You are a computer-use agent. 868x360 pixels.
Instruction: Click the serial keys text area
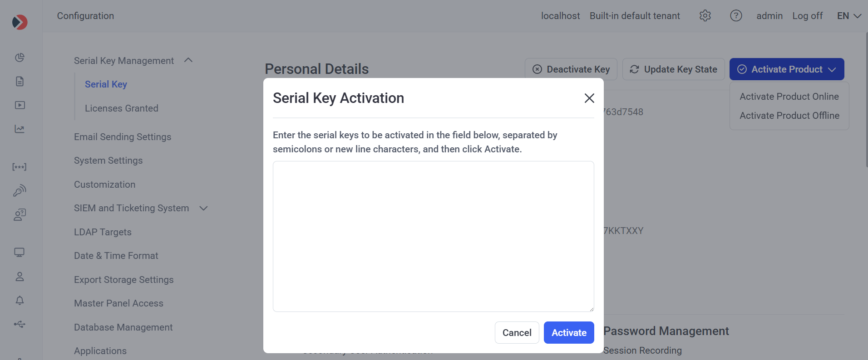433,236
